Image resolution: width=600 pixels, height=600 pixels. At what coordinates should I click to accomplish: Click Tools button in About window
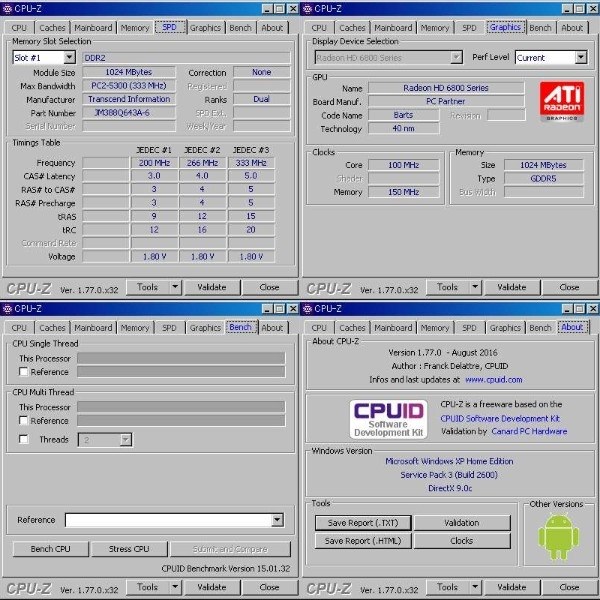447,587
